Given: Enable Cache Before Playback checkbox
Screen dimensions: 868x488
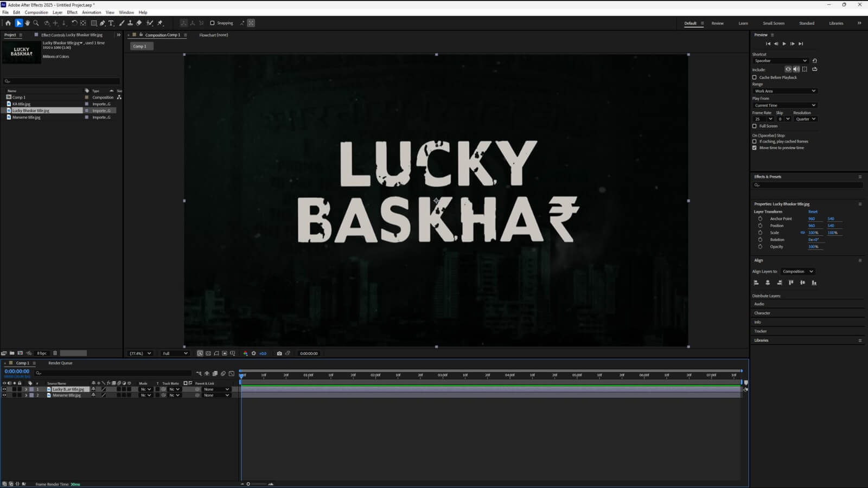Looking at the screenshot, I should point(755,78).
